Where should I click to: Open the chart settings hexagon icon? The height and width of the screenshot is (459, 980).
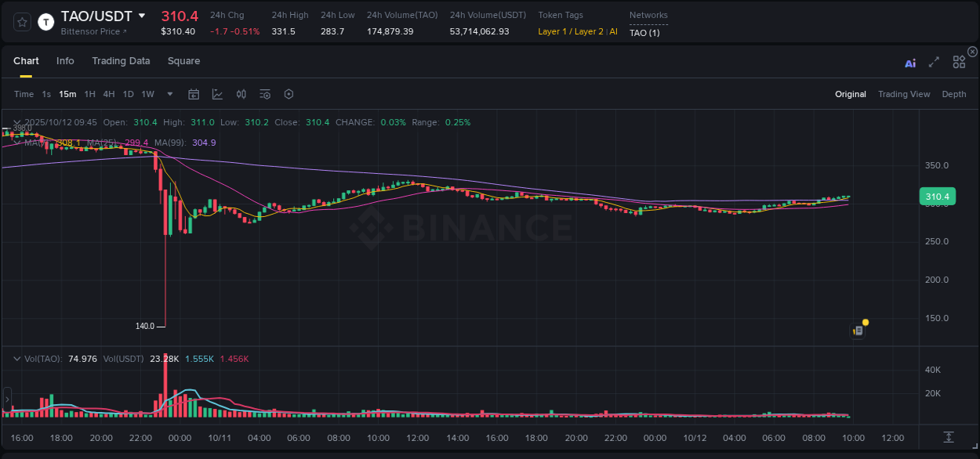pyautogui.click(x=289, y=94)
